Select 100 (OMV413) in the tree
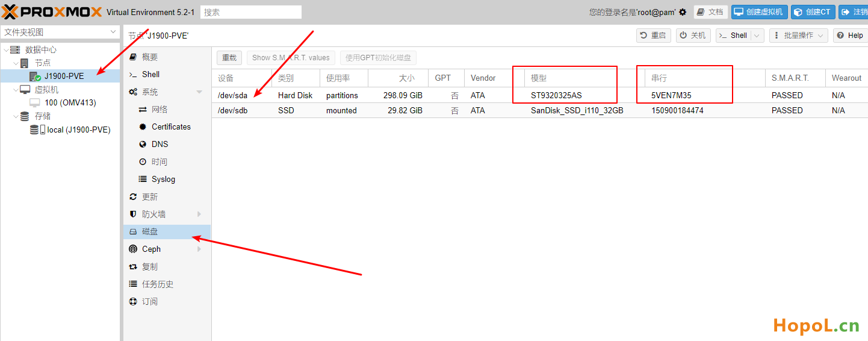The image size is (868, 341). (x=70, y=103)
